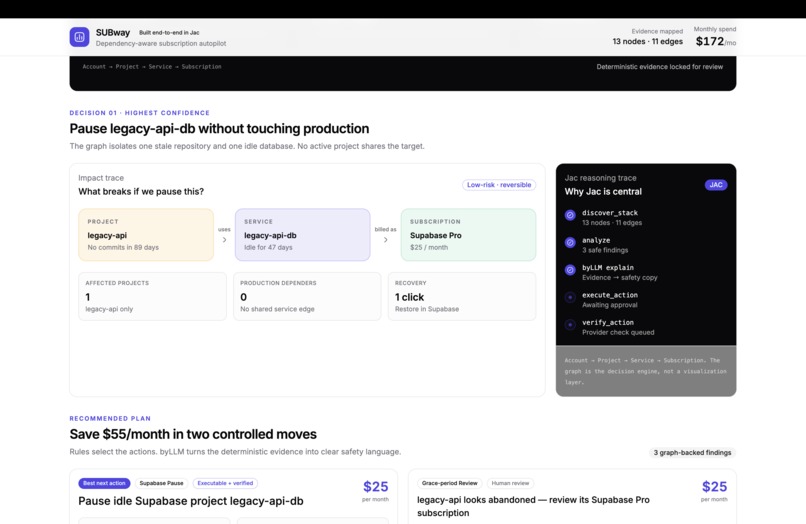The height and width of the screenshot is (524, 806).
Task: Open the Supabase Pro subscription card
Action: (x=468, y=234)
